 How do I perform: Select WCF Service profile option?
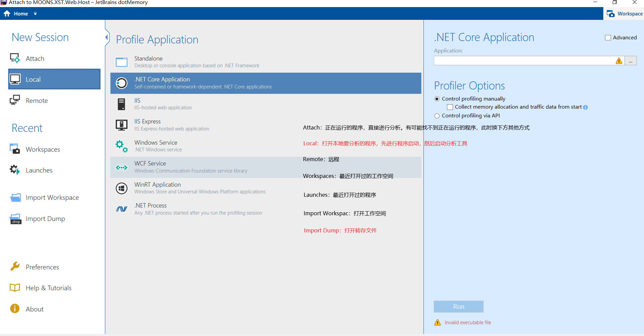click(266, 167)
